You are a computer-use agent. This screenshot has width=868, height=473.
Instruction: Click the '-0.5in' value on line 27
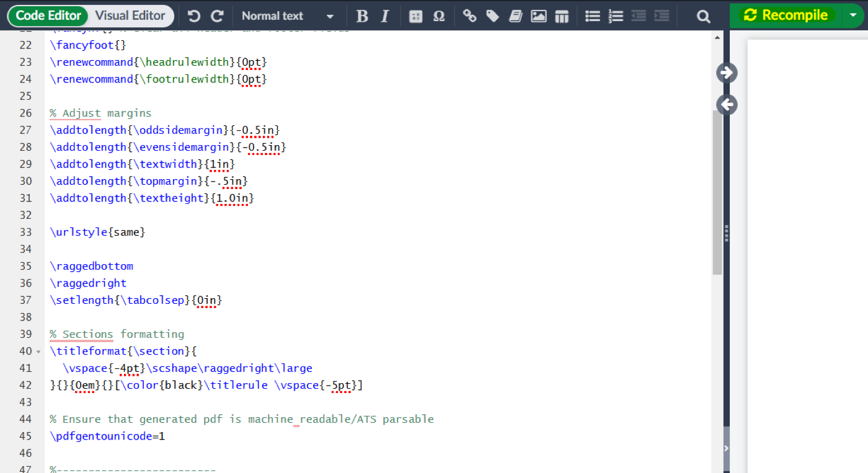point(255,130)
